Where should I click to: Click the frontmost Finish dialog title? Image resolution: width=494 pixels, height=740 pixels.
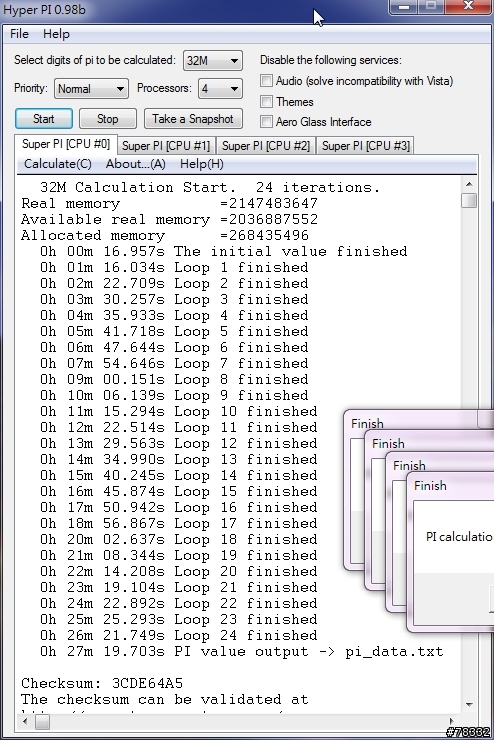[430, 486]
